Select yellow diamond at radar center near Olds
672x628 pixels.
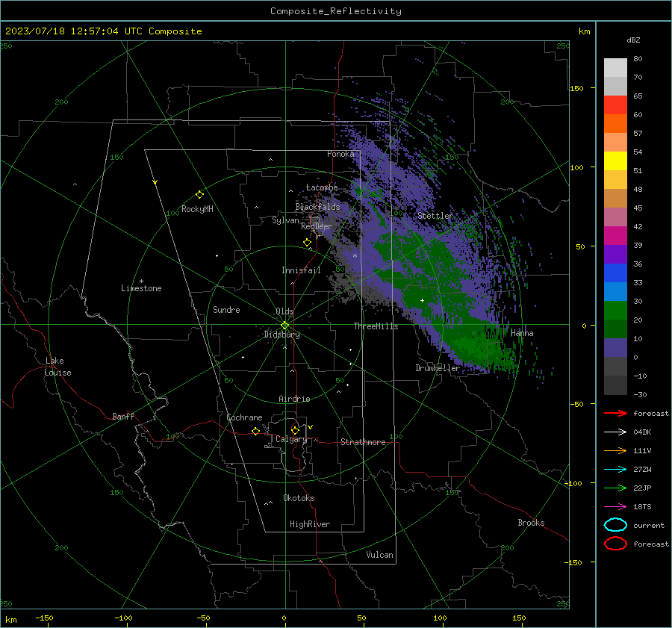click(284, 326)
